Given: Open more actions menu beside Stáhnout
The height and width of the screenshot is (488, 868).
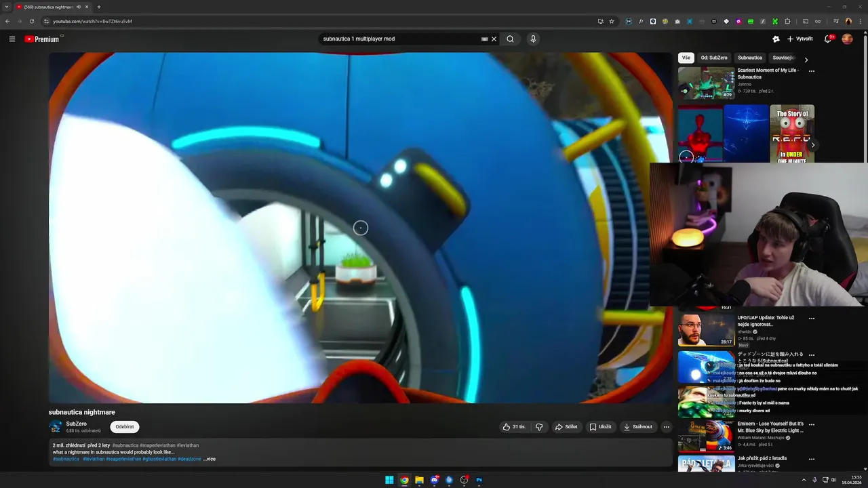Looking at the screenshot, I should click(667, 427).
